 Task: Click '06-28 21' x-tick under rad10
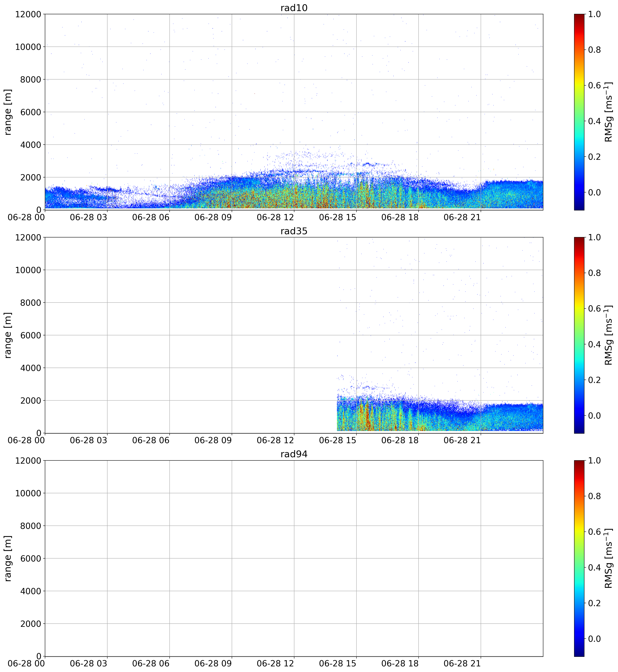pos(462,217)
